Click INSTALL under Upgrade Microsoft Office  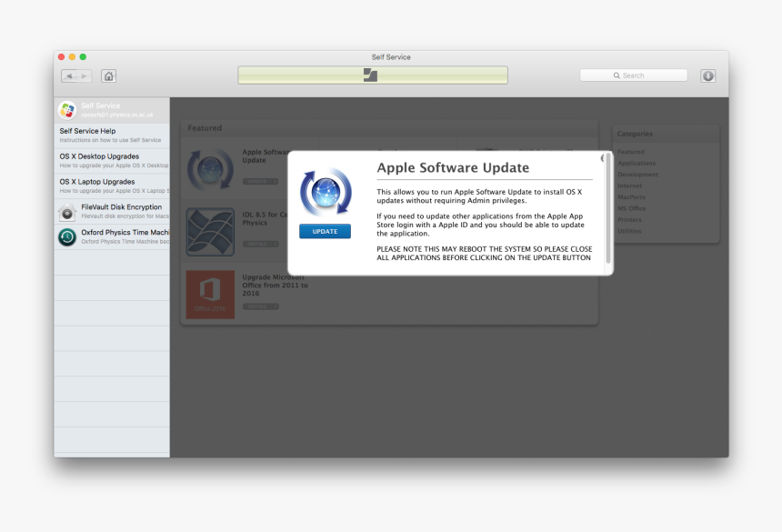[260, 306]
